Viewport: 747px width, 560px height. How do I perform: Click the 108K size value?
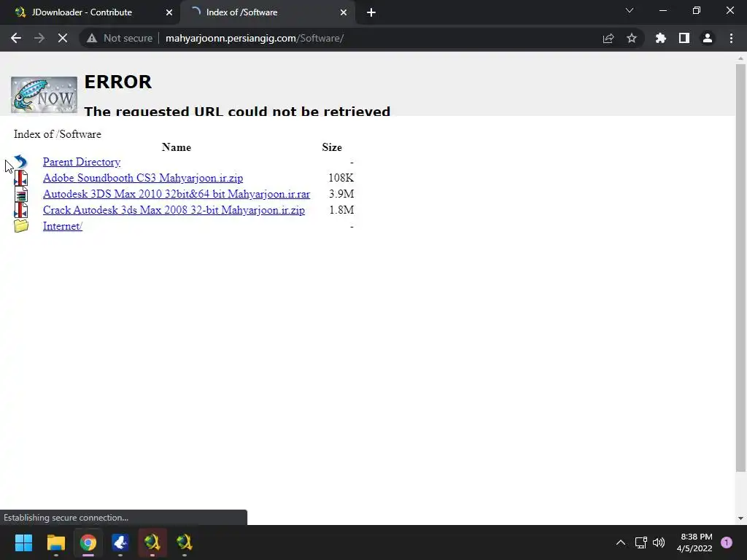(341, 178)
